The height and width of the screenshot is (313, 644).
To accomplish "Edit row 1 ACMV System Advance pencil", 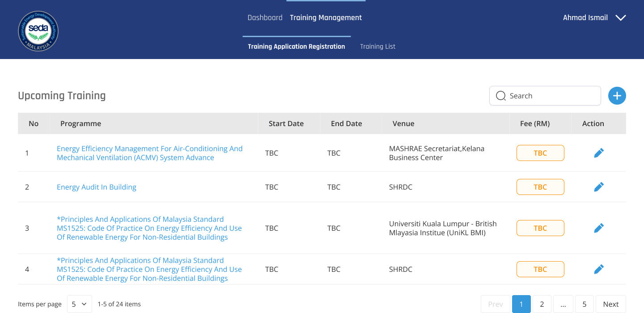I will pyautogui.click(x=599, y=153).
